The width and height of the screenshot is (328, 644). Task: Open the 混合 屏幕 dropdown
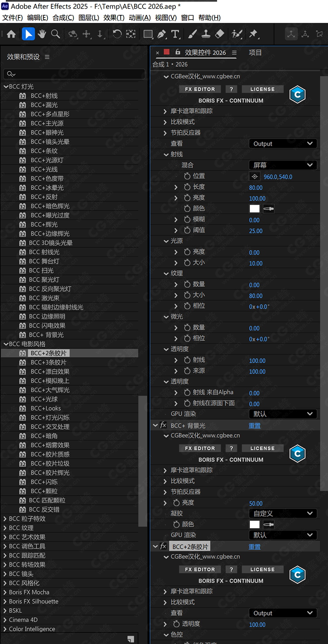click(x=283, y=165)
